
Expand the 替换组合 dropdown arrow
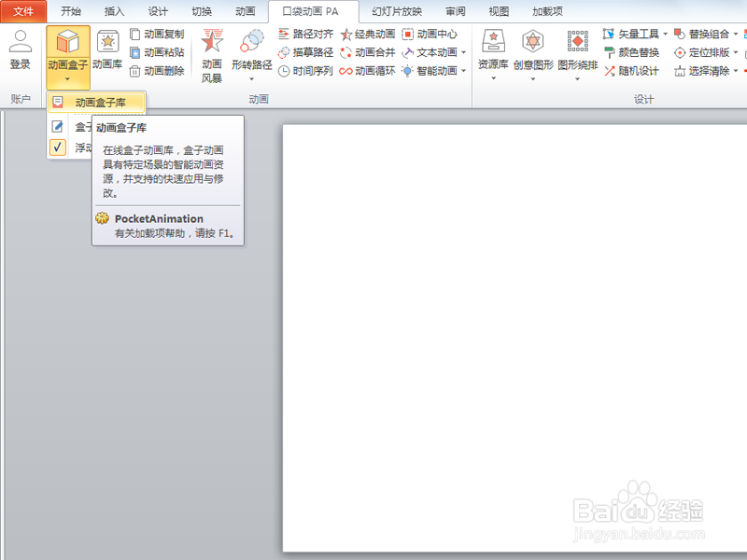(x=736, y=34)
